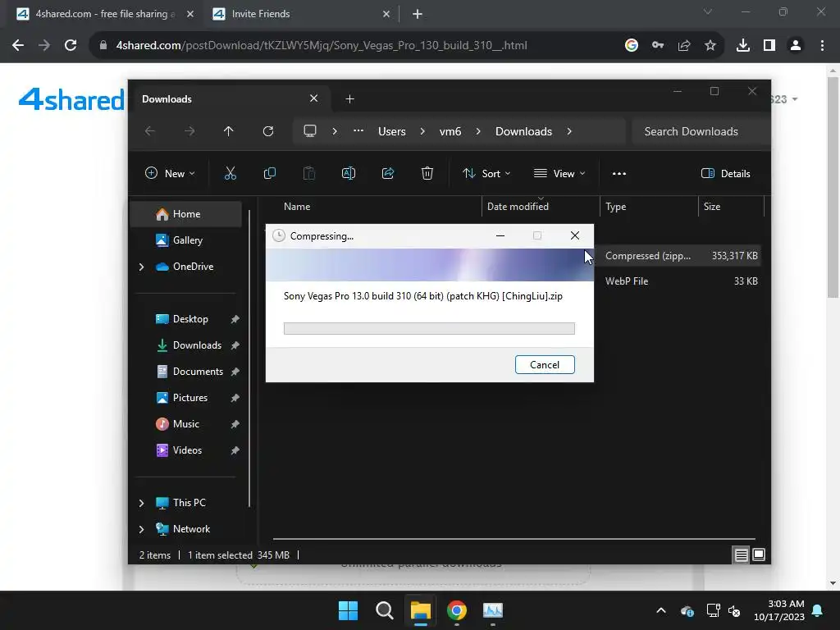
Task: Close the Downloads Explorer tab
Action: pyautogui.click(x=314, y=98)
